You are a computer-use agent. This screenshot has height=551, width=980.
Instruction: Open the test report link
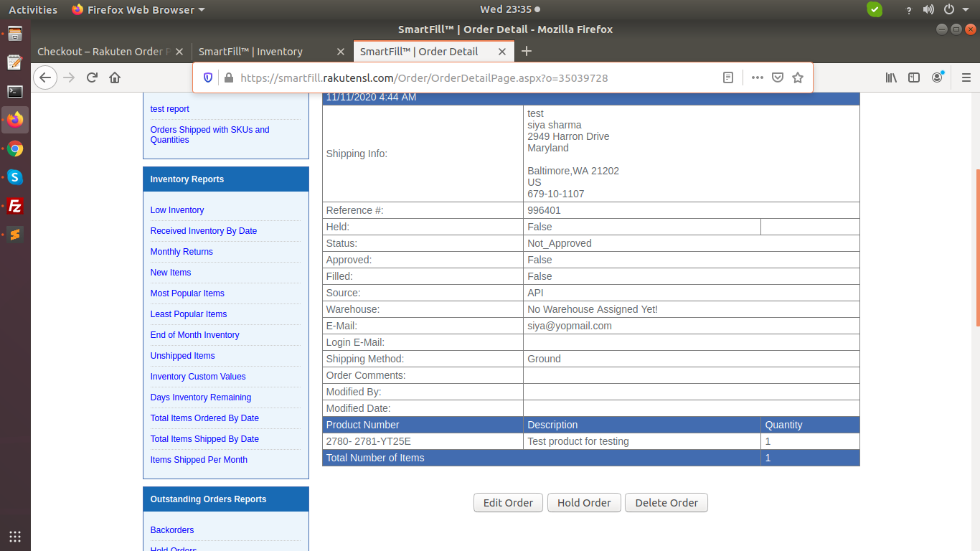[170, 109]
